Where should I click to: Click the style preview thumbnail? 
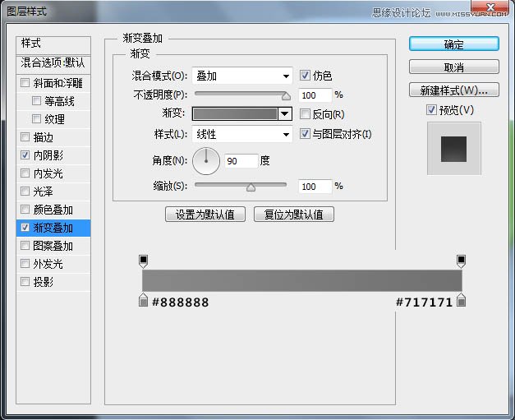[x=453, y=149]
